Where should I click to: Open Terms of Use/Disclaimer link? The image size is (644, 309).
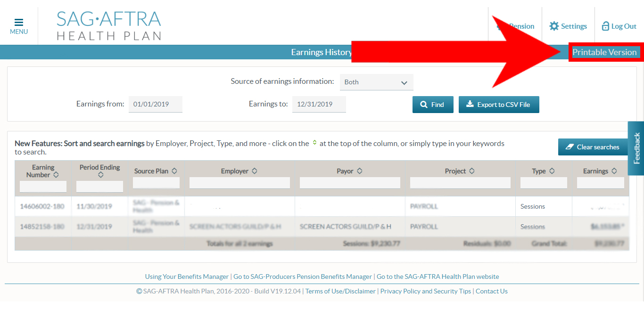(x=340, y=291)
